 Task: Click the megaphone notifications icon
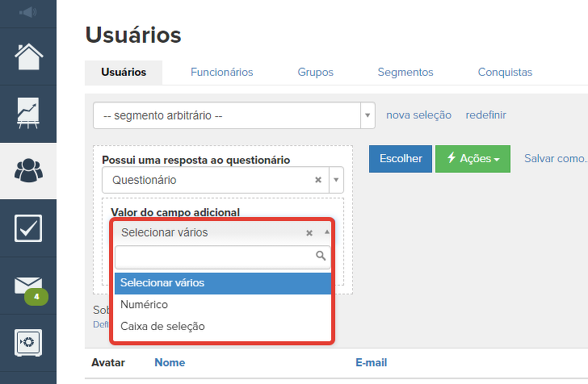(x=27, y=12)
